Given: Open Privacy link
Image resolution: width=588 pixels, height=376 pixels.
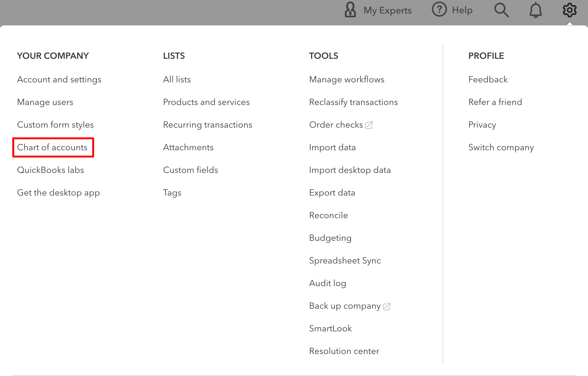Looking at the screenshot, I should coord(482,125).
